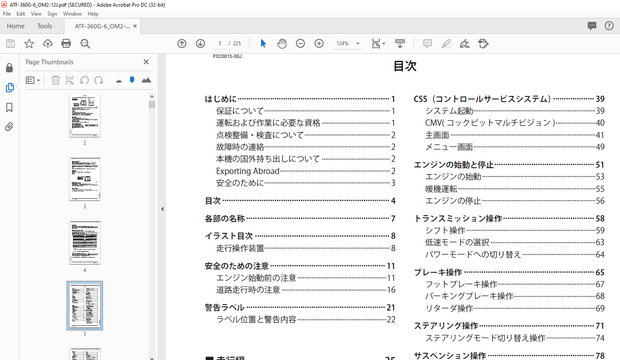Click the upload to cloud icon
Screen dimensions: 620x360
tap(48, 44)
